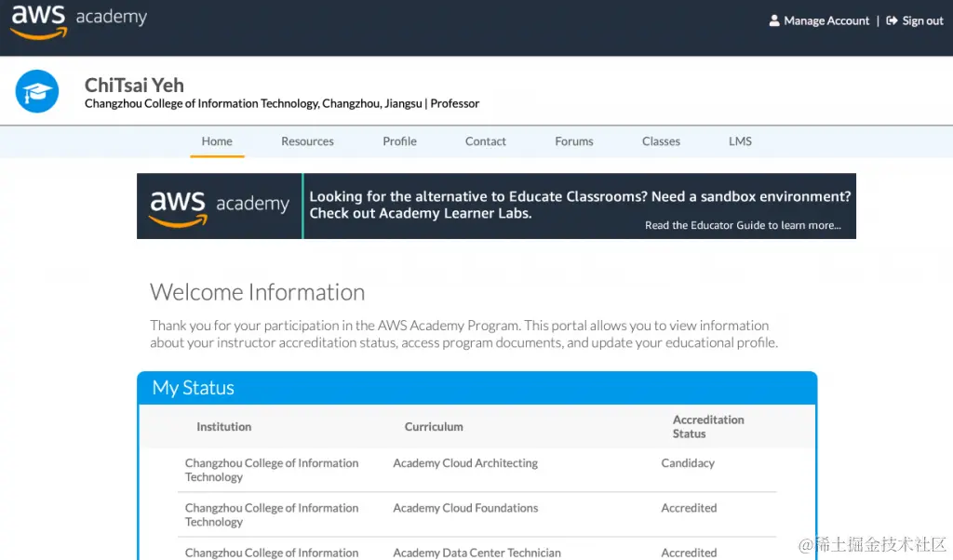Click the Manage Account text link
The image size is (953, 560).
(x=826, y=20)
